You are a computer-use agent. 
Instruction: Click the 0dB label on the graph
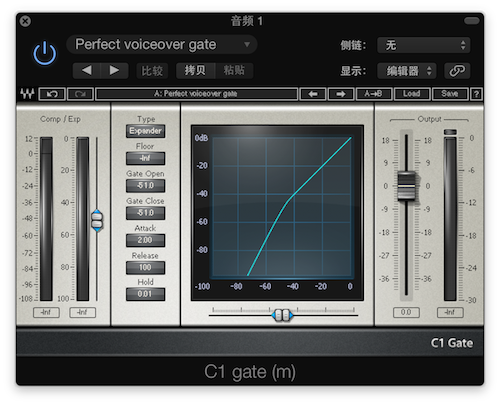(201, 138)
